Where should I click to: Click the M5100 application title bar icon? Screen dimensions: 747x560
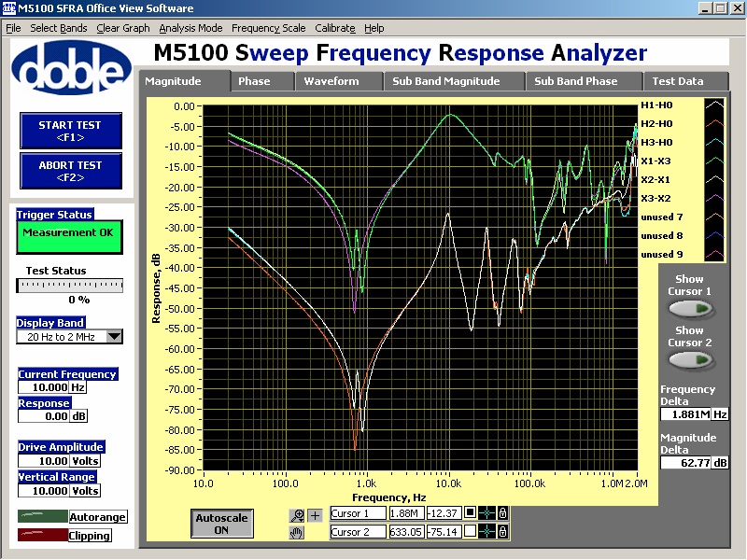[8, 8]
